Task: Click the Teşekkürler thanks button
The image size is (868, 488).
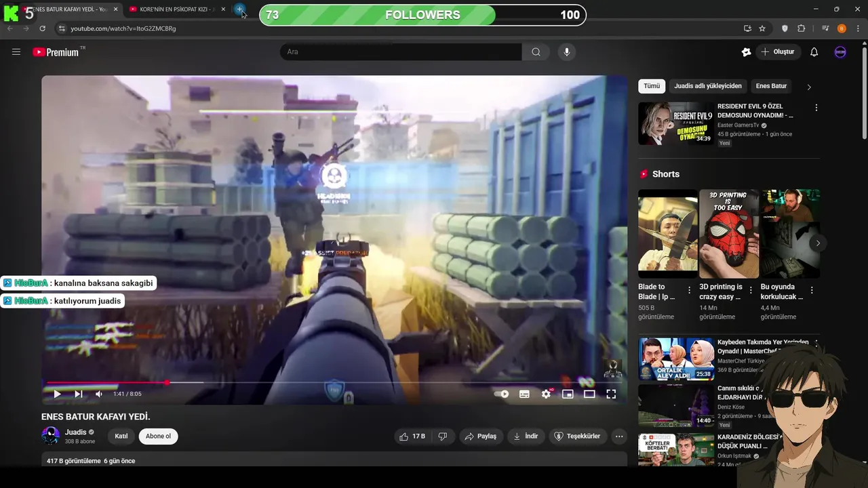Action: pos(577,436)
